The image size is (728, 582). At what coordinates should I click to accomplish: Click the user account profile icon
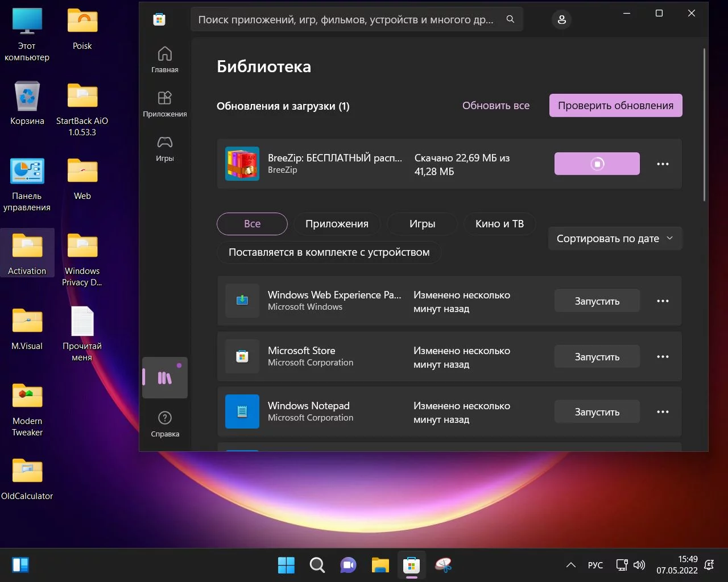[x=561, y=20]
